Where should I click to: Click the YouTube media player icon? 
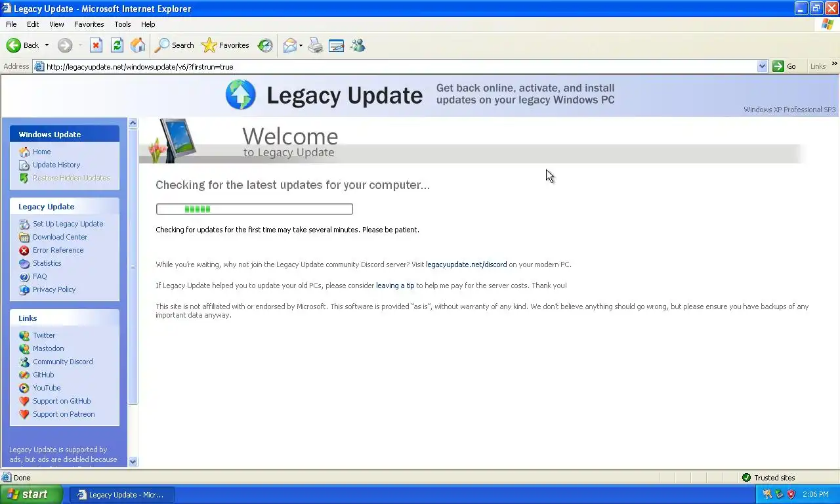click(x=24, y=388)
